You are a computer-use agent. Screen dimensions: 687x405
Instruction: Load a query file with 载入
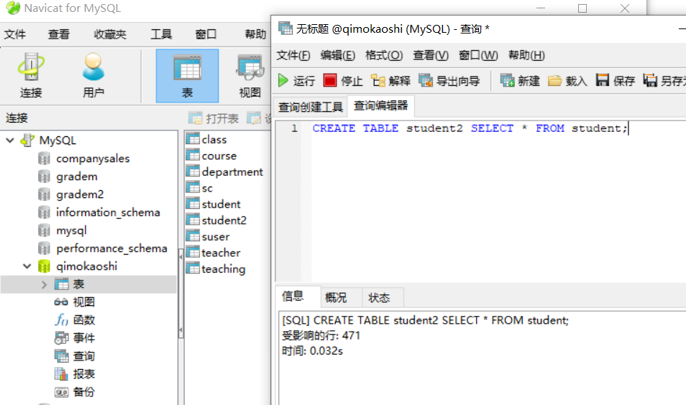pos(567,81)
